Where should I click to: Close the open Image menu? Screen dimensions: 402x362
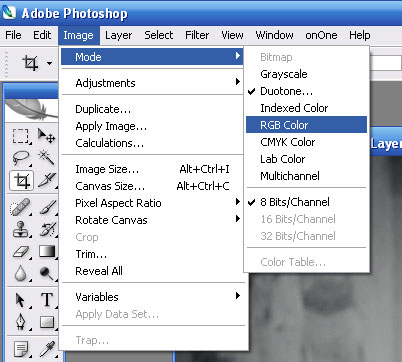[79, 35]
